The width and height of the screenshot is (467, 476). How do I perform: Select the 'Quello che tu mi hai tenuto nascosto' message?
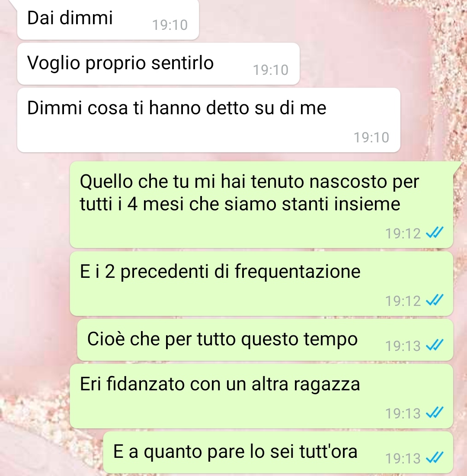[262, 205]
